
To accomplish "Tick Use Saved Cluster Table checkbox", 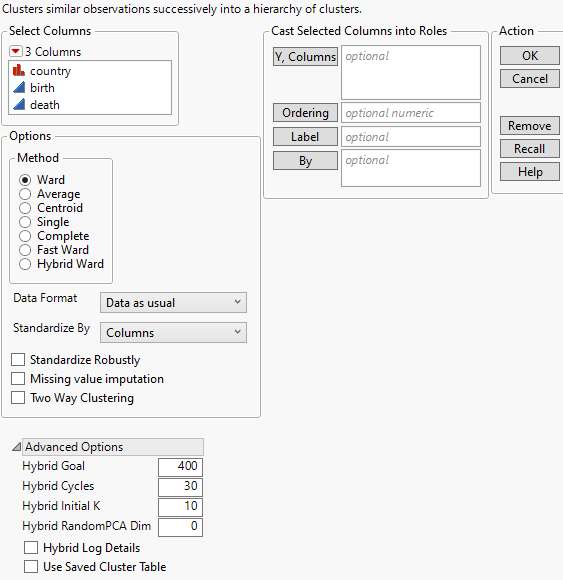I will coord(31,567).
